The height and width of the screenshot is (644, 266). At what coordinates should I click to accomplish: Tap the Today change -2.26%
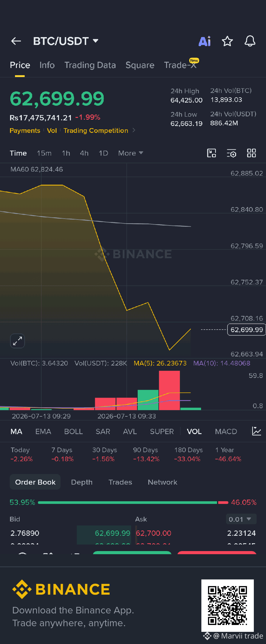click(x=22, y=459)
